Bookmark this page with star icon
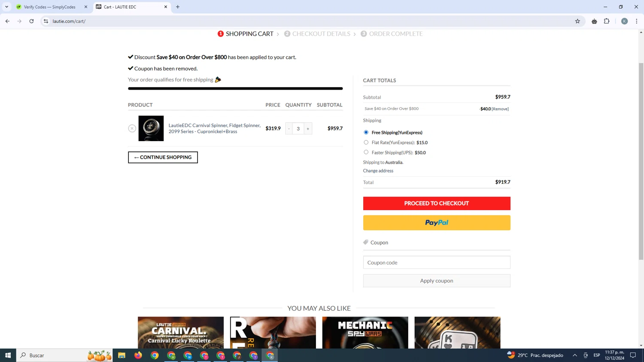Screen dimensions: 644x362 click(x=577, y=21)
